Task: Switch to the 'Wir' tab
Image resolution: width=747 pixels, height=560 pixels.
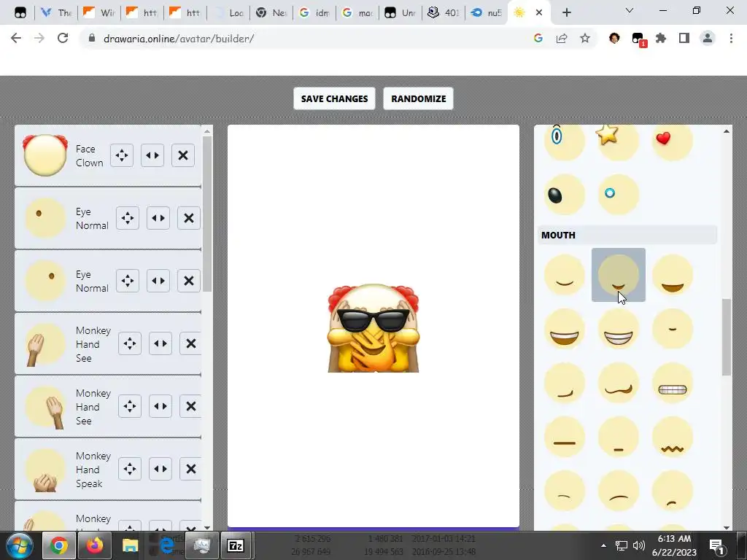Action: (99, 12)
